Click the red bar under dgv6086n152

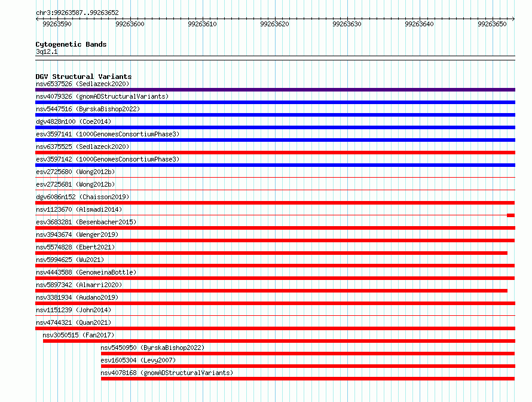[x=275, y=203]
